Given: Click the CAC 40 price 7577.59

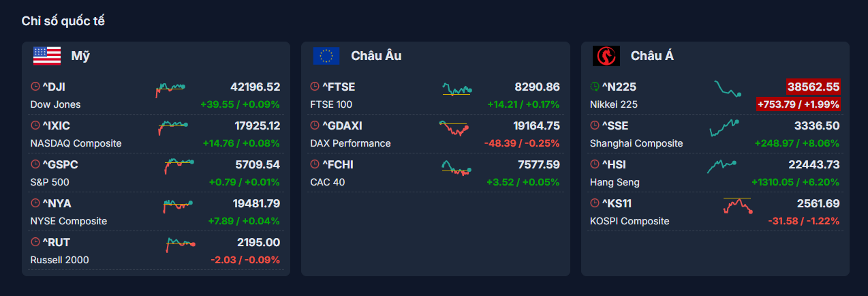Looking at the screenshot, I should tap(538, 164).
